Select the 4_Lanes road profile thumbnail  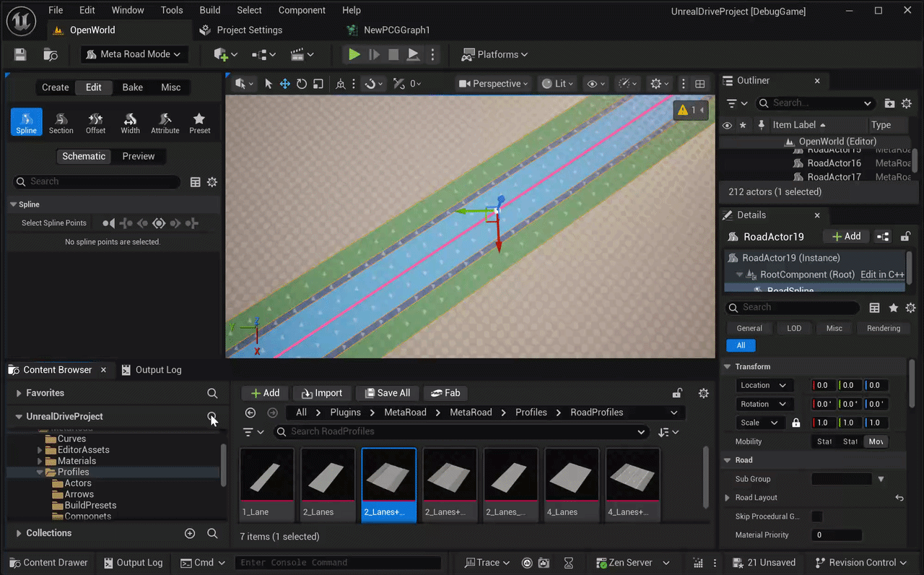(572, 484)
